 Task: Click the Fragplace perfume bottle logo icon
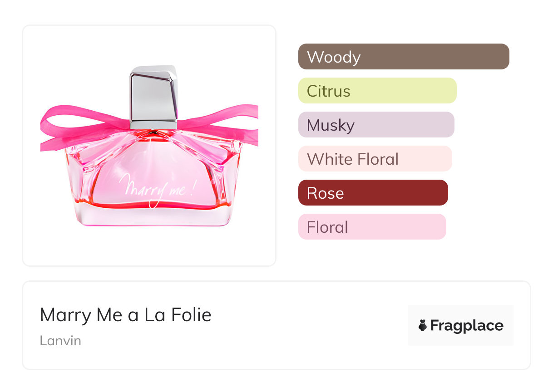point(423,325)
